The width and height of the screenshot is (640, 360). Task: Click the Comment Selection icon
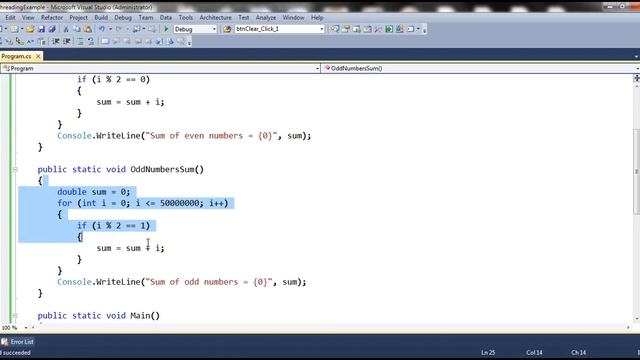coord(80,41)
